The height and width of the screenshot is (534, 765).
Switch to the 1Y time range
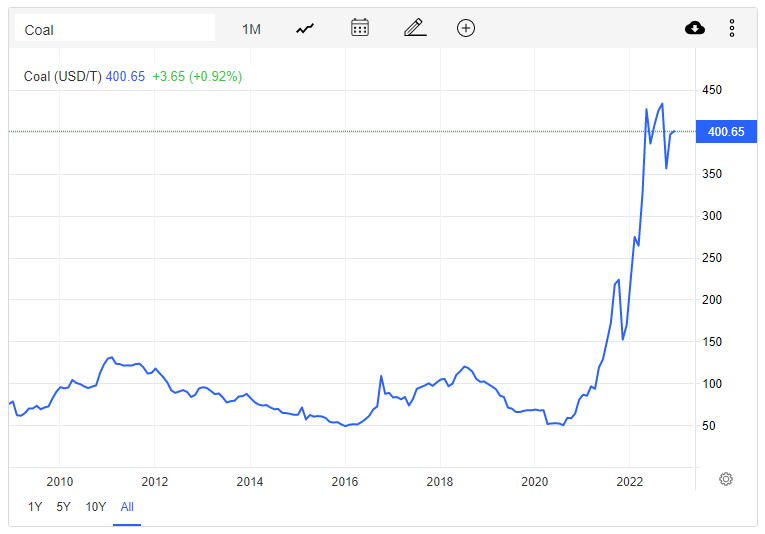[x=35, y=507]
